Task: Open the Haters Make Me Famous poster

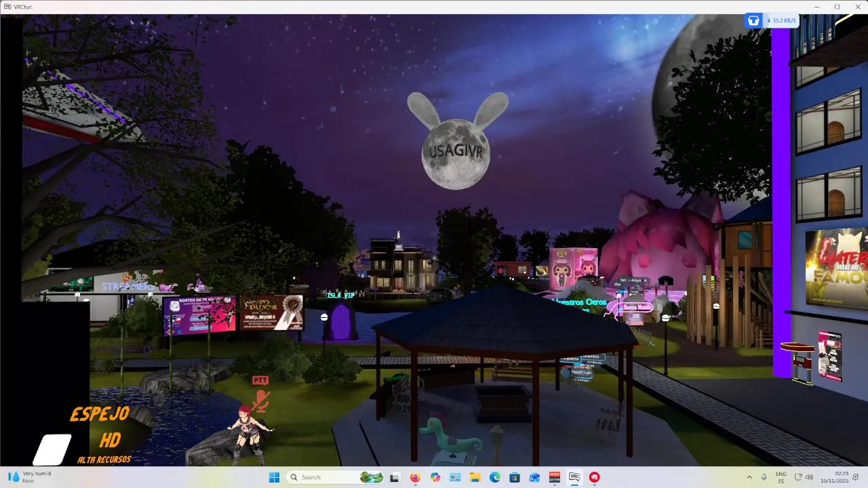Action: [x=837, y=268]
